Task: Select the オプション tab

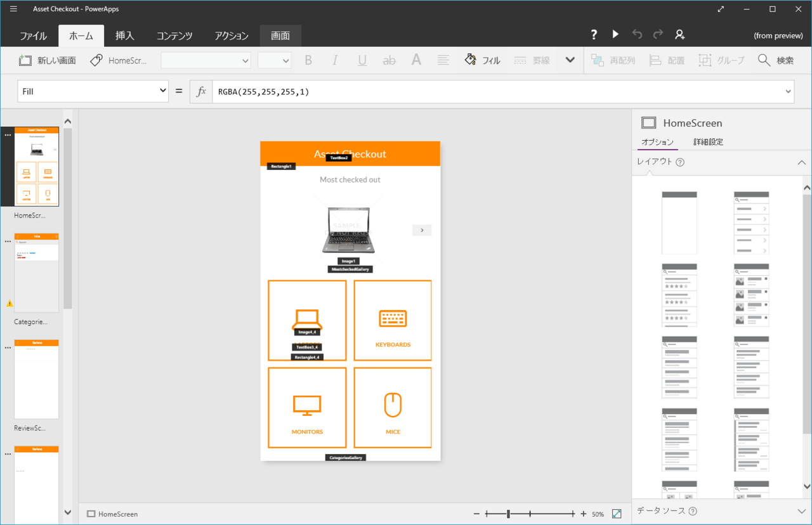Action: tap(657, 142)
